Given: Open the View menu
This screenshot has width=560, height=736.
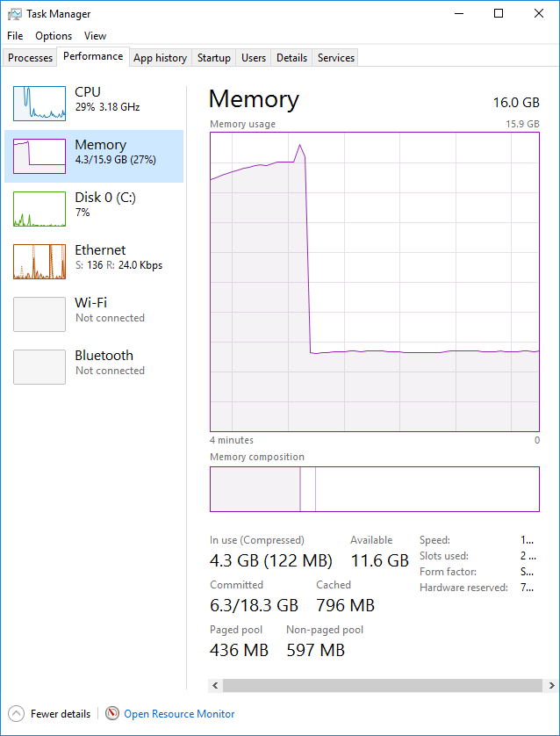Looking at the screenshot, I should point(95,36).
